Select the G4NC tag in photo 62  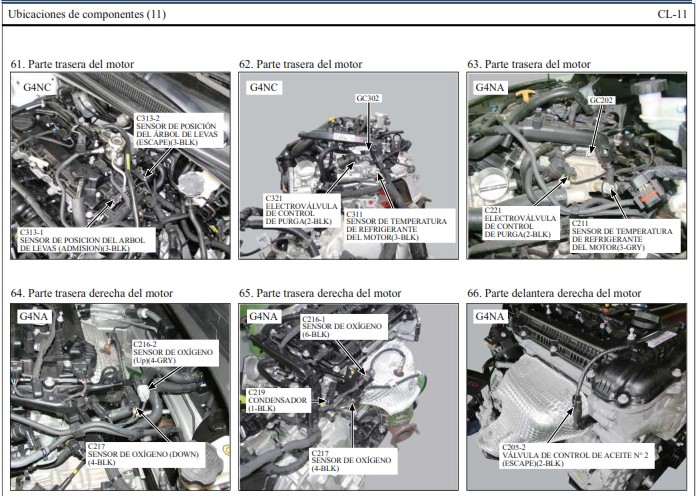coord(264,87)
